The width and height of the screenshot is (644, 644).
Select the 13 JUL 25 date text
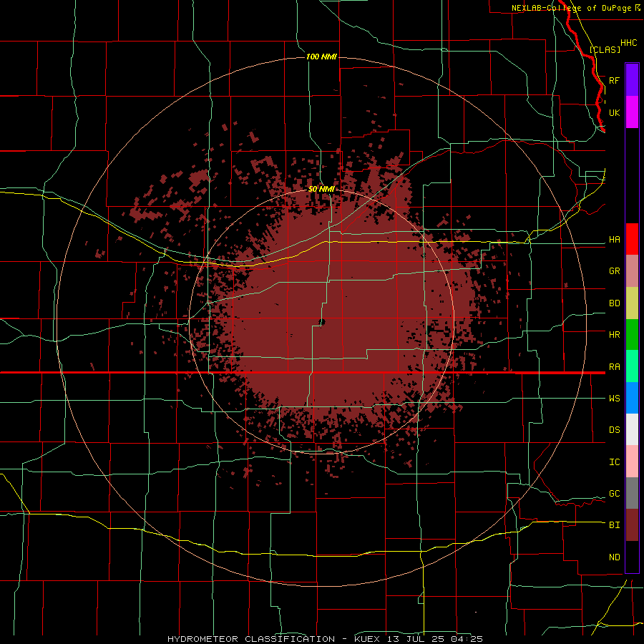(x=415, y=639)
